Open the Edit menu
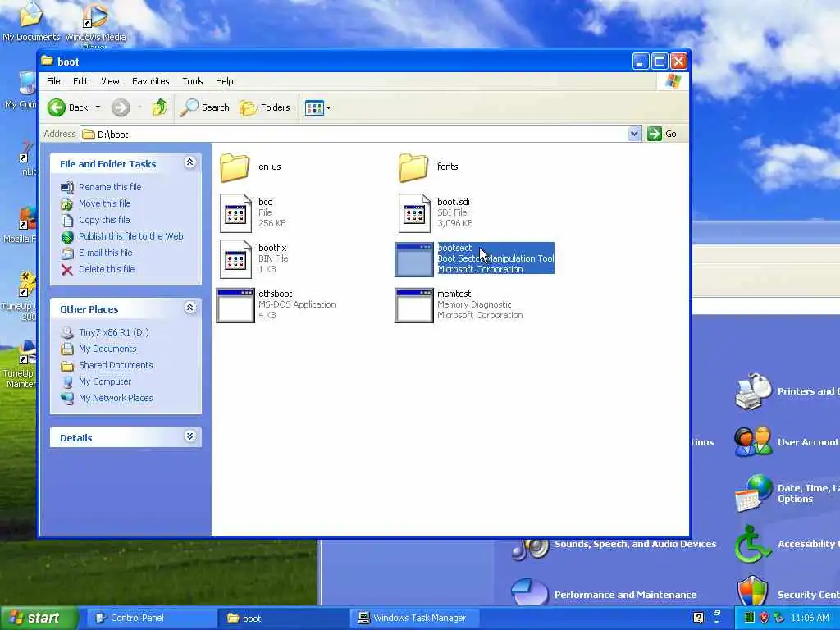Image resolution: width=840 pixels, height=630 pixels. (x=80, y=81)
